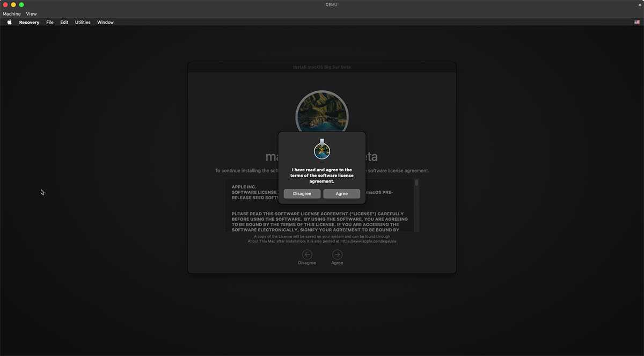Screen dimensions: 644x356
Task: Open the Edit menu
Action: pos(64,23)
